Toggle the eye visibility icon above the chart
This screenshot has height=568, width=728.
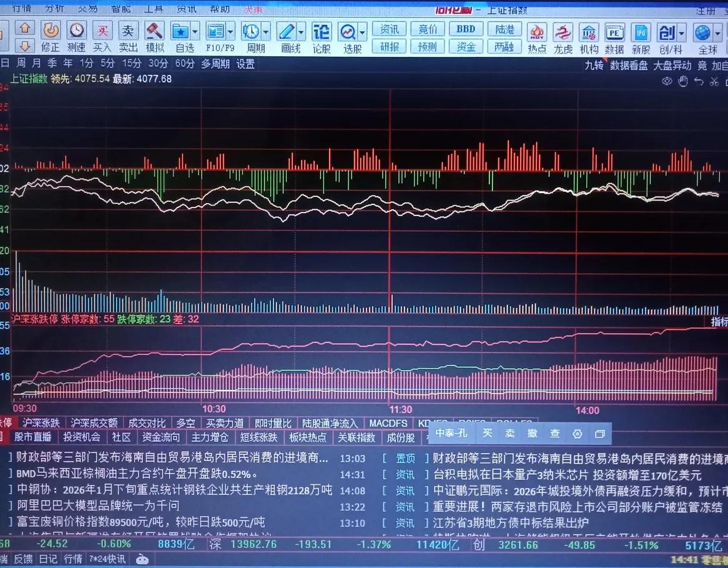(x=666, y=81)
